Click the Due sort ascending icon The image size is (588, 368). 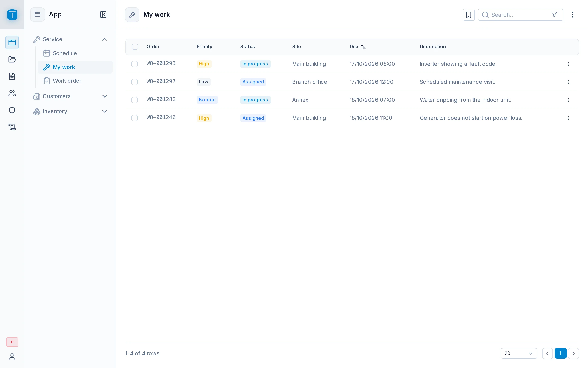[363, 47]
